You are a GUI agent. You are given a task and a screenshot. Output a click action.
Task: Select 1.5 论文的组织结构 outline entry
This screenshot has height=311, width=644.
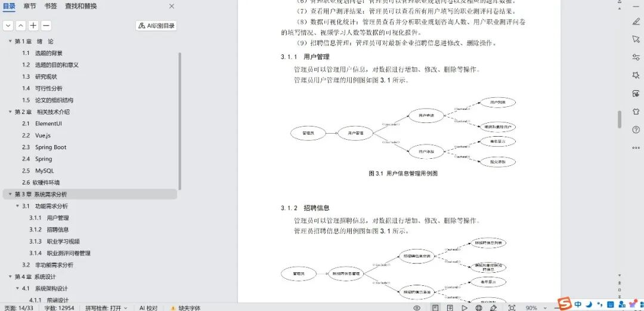coord(48,100)
